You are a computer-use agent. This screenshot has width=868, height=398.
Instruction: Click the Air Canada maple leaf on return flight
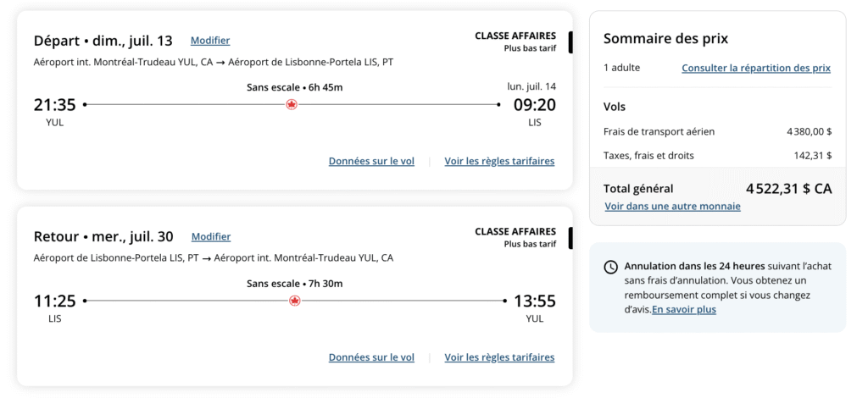[295, 301]
